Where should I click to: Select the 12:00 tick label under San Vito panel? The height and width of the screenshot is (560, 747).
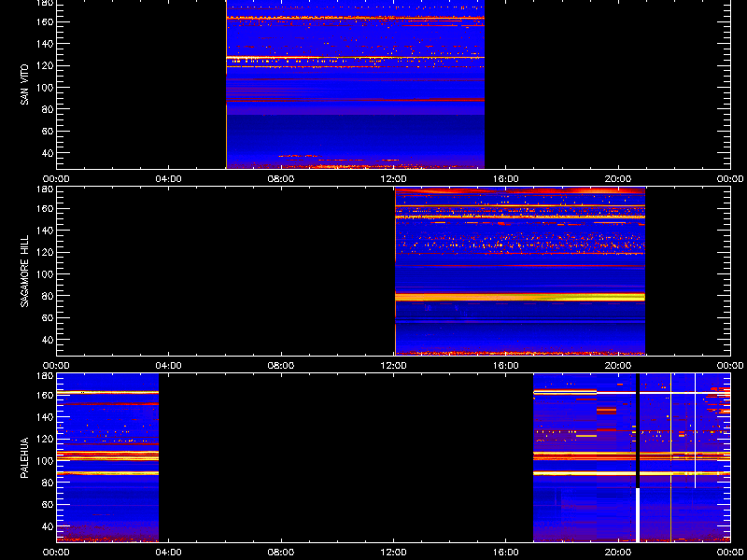click(x=393, y=179)
